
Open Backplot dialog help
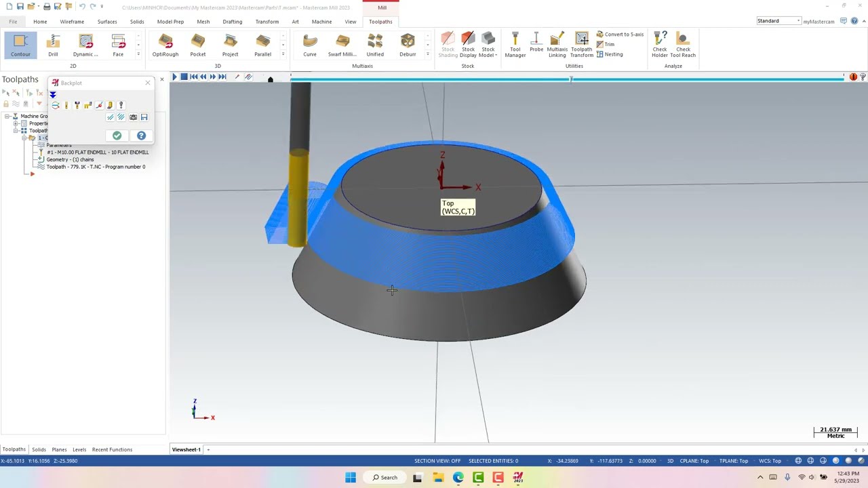point(141,136)
